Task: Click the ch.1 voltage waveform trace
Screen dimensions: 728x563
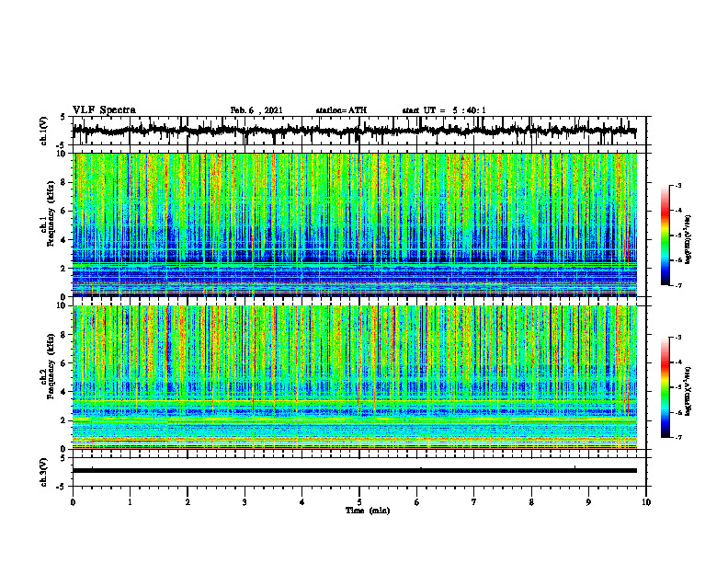Action: 354,131
